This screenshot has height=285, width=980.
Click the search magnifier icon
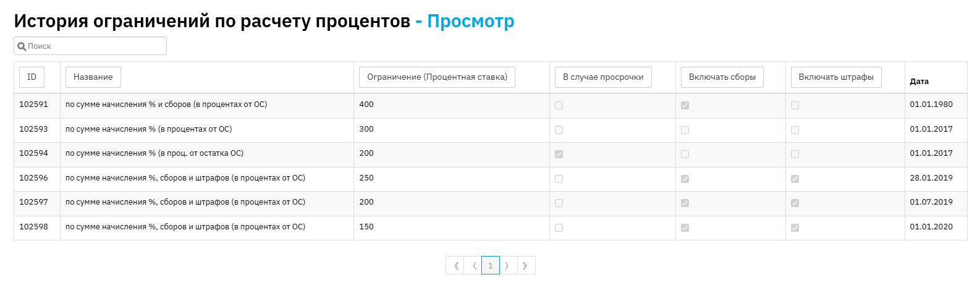pyautogui.click(x=22, y=46)
